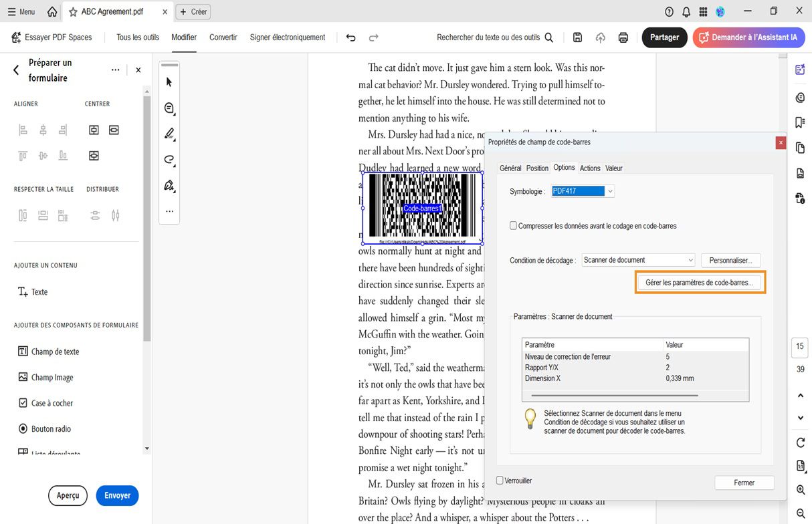Save the file with the diskette icon
Image resolution: width=812 pixels, height=524 pixels.
(x=578, y=37)
